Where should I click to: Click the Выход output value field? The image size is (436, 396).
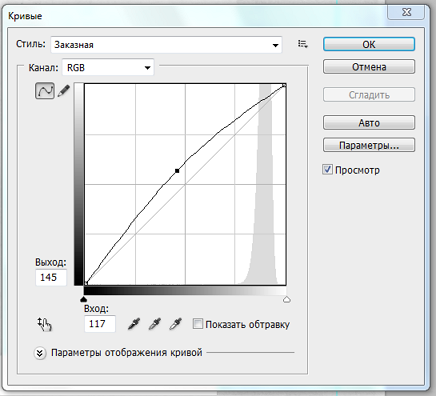tap(51, 277)
